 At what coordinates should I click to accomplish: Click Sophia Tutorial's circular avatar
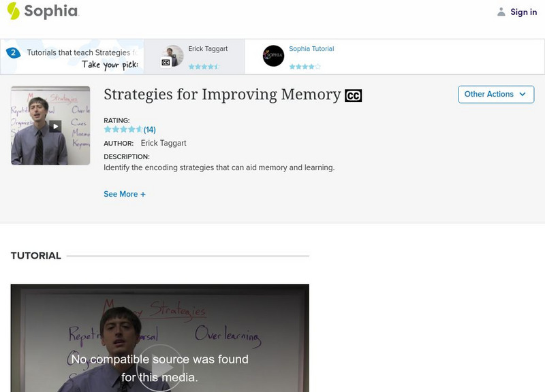point(273,55)
